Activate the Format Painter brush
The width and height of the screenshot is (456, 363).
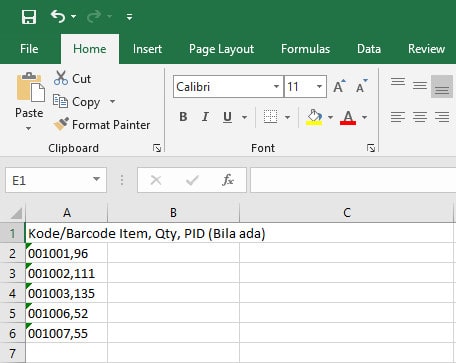102,125
